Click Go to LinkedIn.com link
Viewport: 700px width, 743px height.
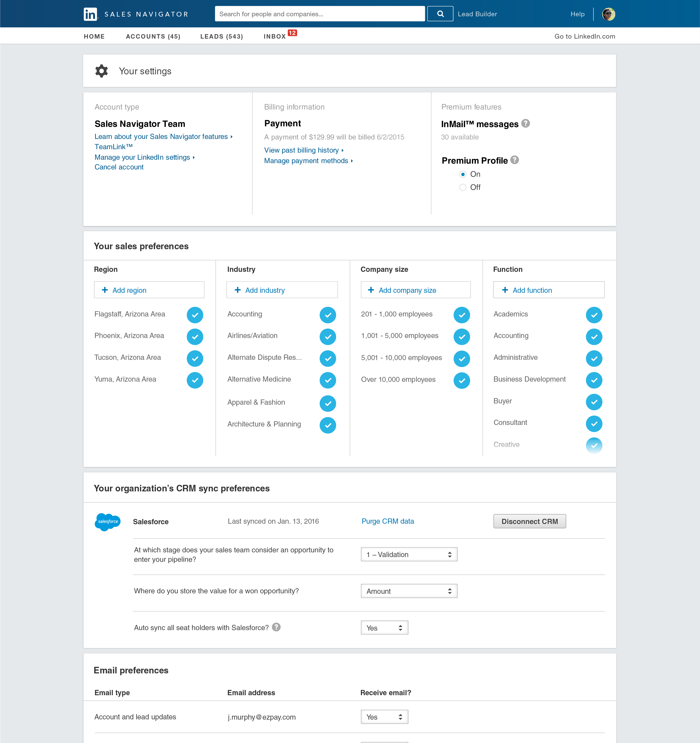pyautogui.click(x=585, y=36)
